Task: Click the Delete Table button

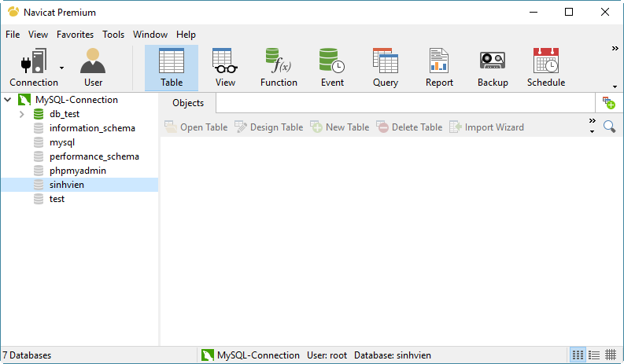Action: click(x=409, y=127)
